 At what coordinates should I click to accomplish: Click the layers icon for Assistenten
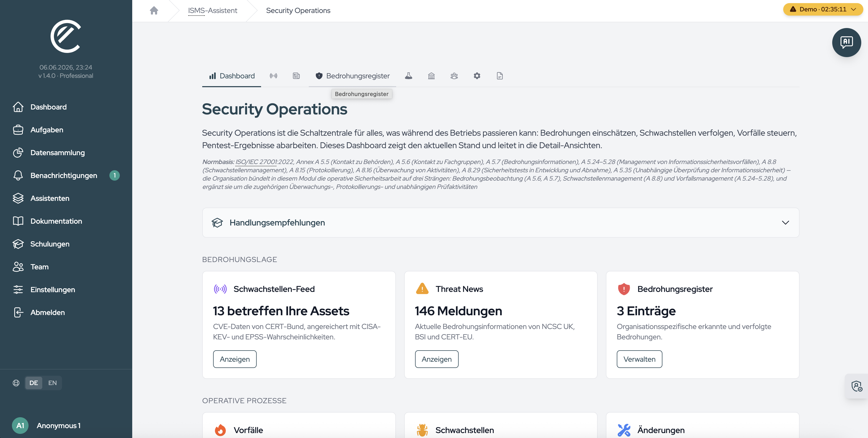(x=18, y=198)
